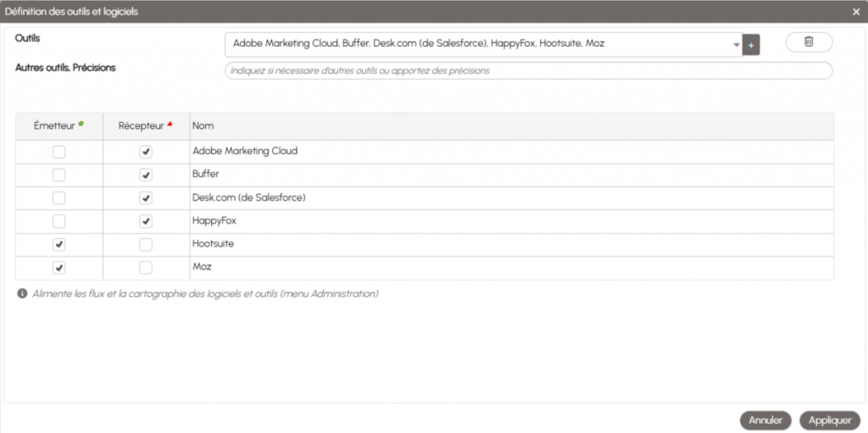Uncheck Récepteur for Buffer

pyautogui.click(x=146, y=175)
